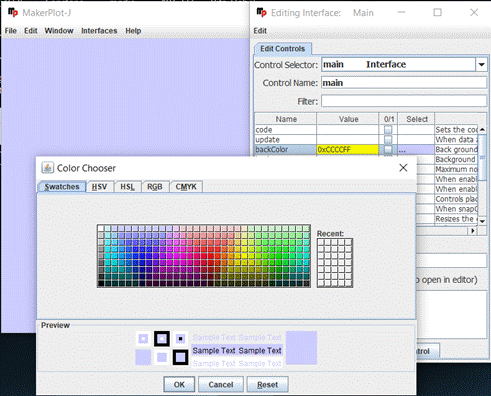Open the Interfaces menu
This screenshot has height=396, width=491.
pyautogui.click(x=99, y=31)
